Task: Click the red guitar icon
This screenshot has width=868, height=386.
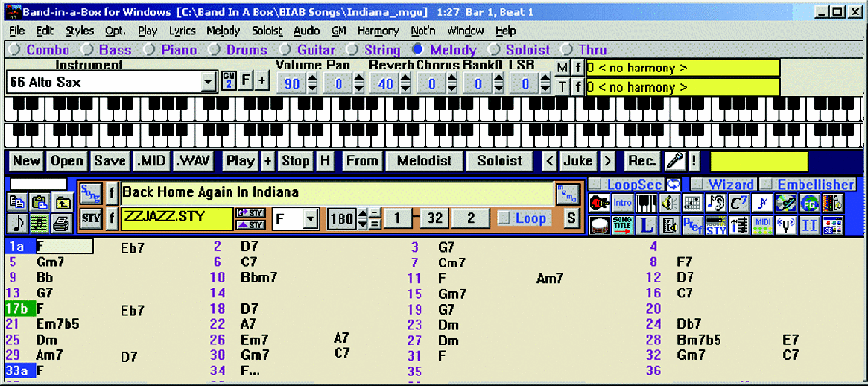Action: point(599,203)
